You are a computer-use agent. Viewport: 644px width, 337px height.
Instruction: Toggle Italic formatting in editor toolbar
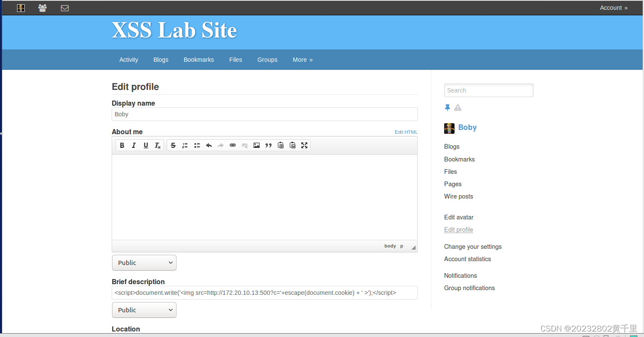coord(134,145)
